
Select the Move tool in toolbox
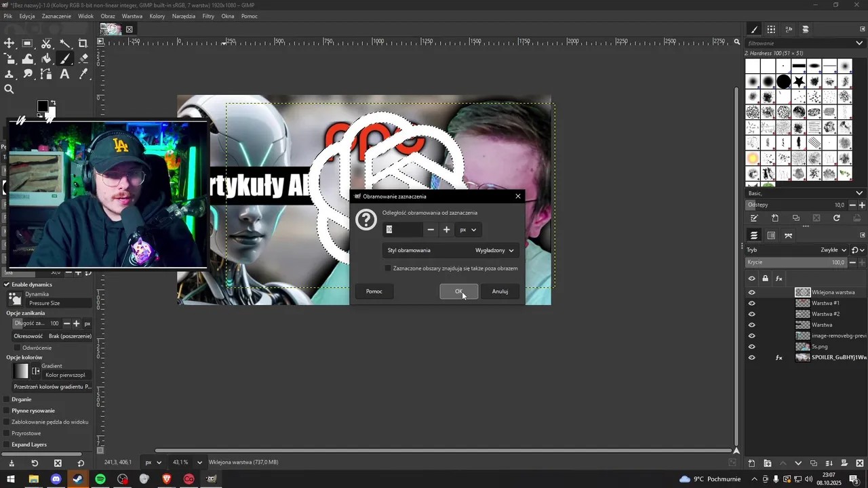(x=9, y=43)
